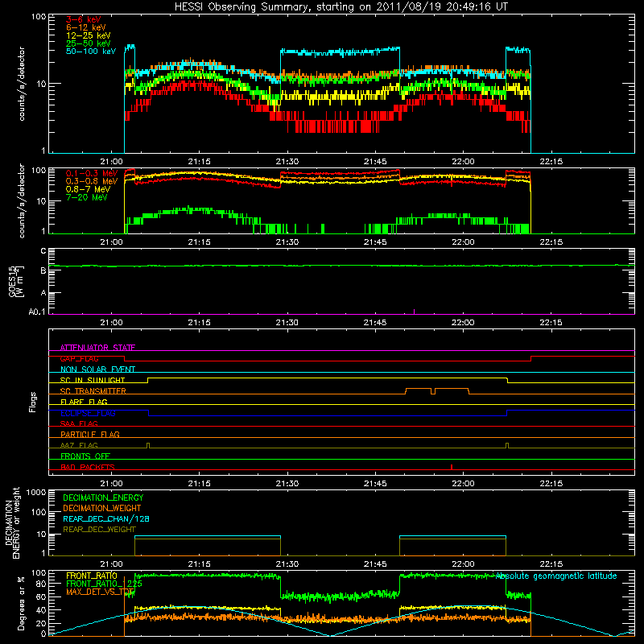The width and height of the screenshot is (644, 644).
Task: Select the SAA_FLAG label
Action: [x=79, y=423]
